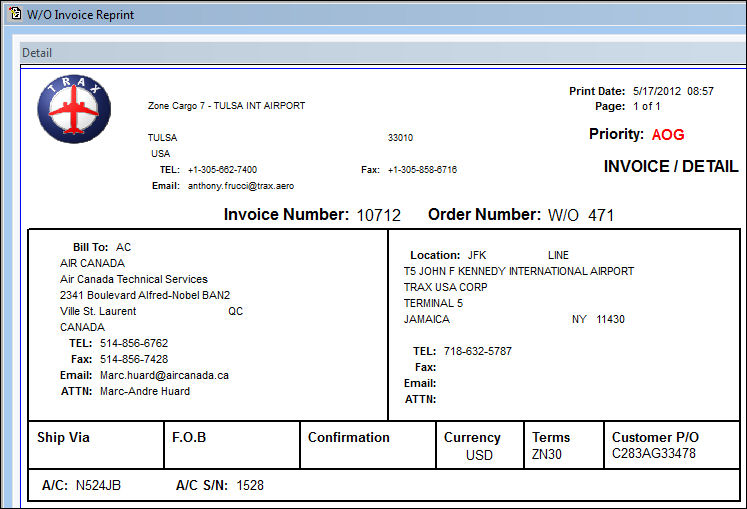Click the company fax +1-305-858-6716
Screen dimensions: 747x509
click(x=423, y=170)
